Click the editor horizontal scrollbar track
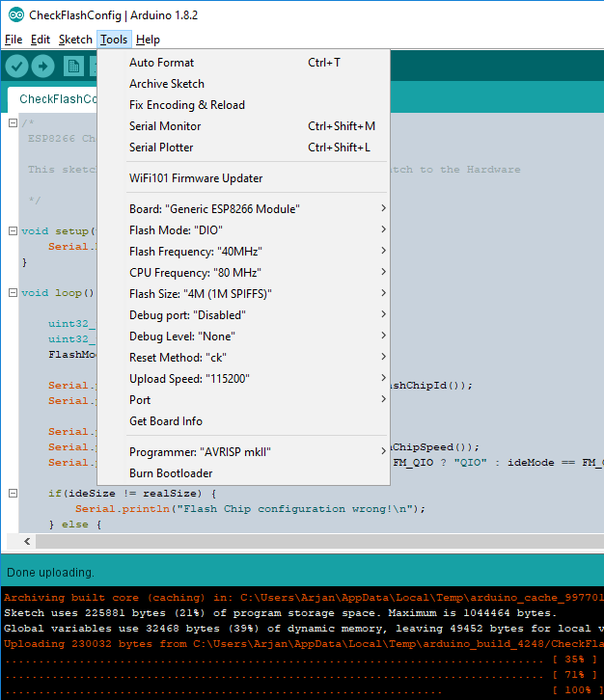 (x=319, y=541)
